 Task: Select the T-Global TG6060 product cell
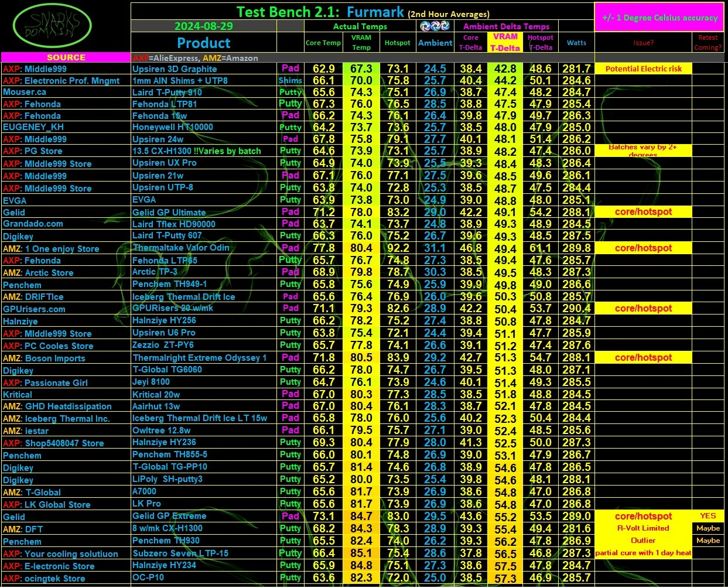(x=204, y=370)
